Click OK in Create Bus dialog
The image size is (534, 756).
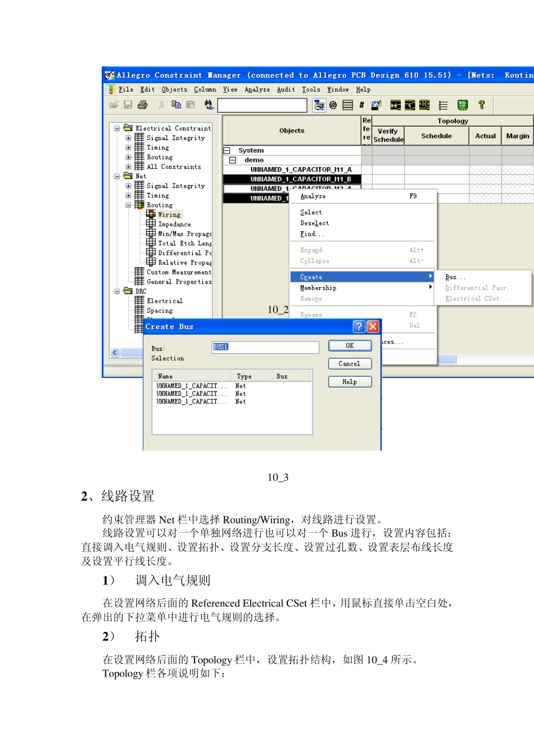pos(350,345)
